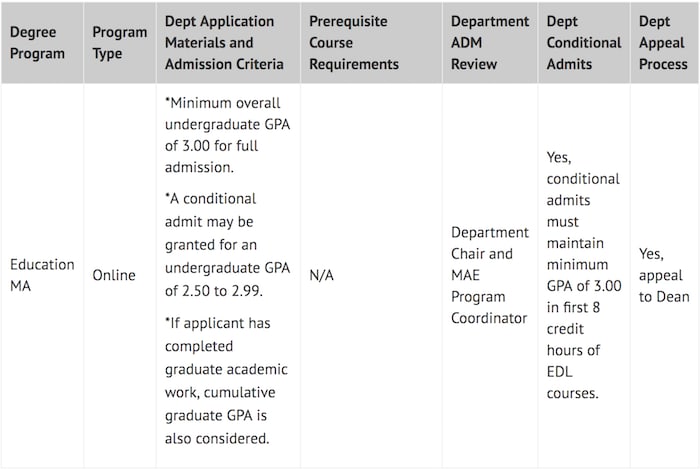This screenshot has height=470, width=700.
Task: Click the words 'of 2.50 to 2.99.'
Action: tap(214, 291)
